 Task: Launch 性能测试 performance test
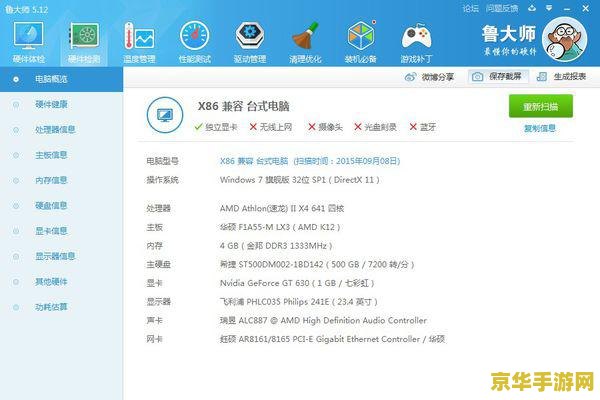(x=195, y=42)
